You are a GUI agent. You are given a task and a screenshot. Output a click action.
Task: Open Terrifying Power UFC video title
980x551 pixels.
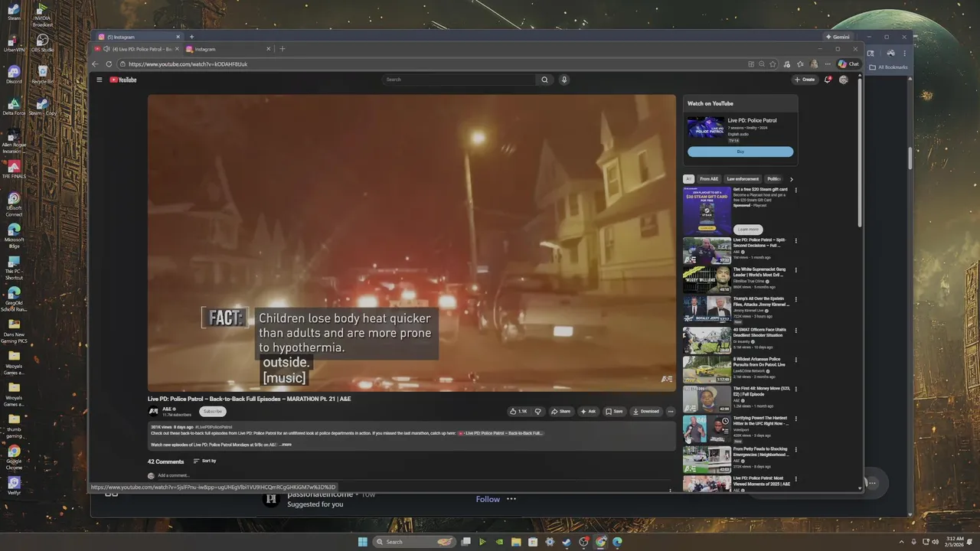click(x=761, y=420)
